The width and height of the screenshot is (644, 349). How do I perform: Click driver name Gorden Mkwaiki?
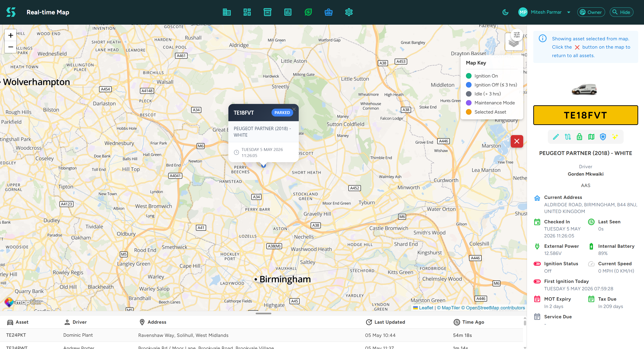tap(585, 174)
